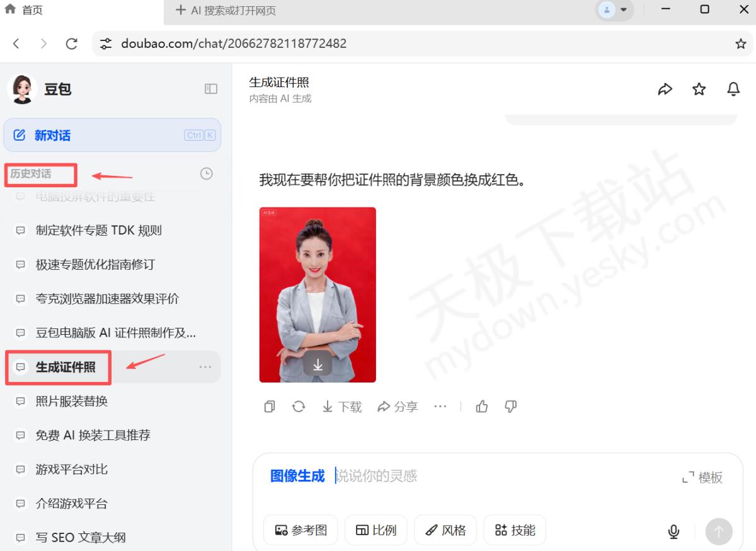Click the microphone voice input icon
This screenshot has height=551, width=756.
pyautogui.click(x=673, y=531)
